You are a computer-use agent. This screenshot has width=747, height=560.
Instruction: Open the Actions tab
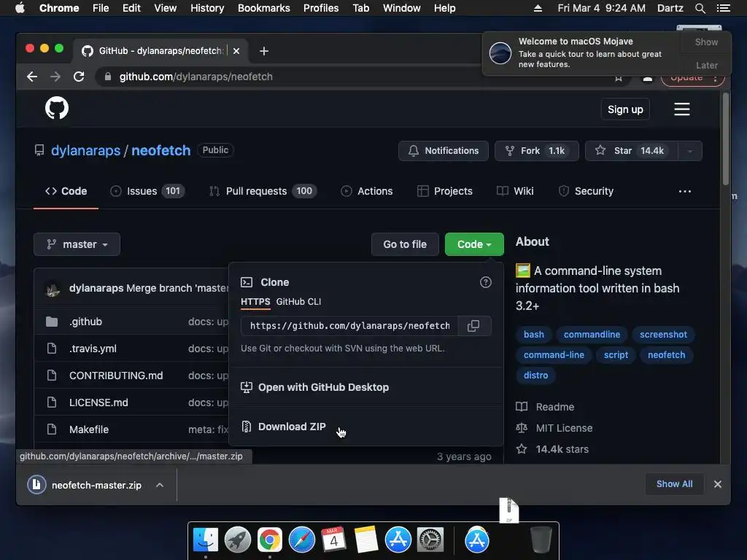tap(367, 192)
